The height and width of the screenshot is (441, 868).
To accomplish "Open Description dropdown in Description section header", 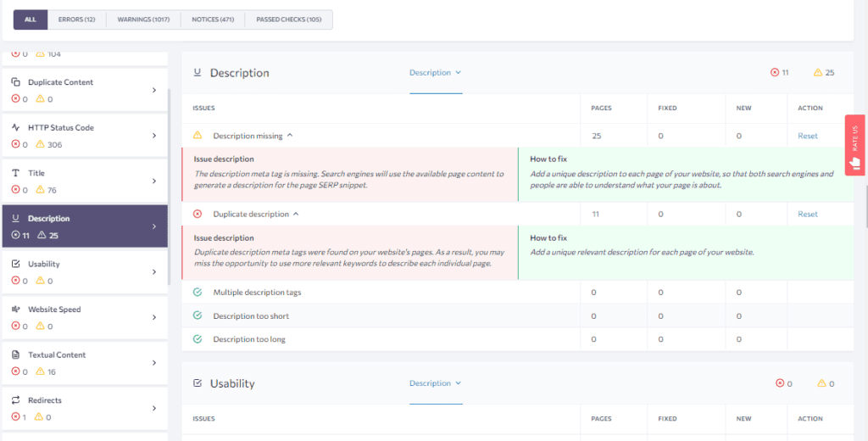I will click(x=435, y=73).
